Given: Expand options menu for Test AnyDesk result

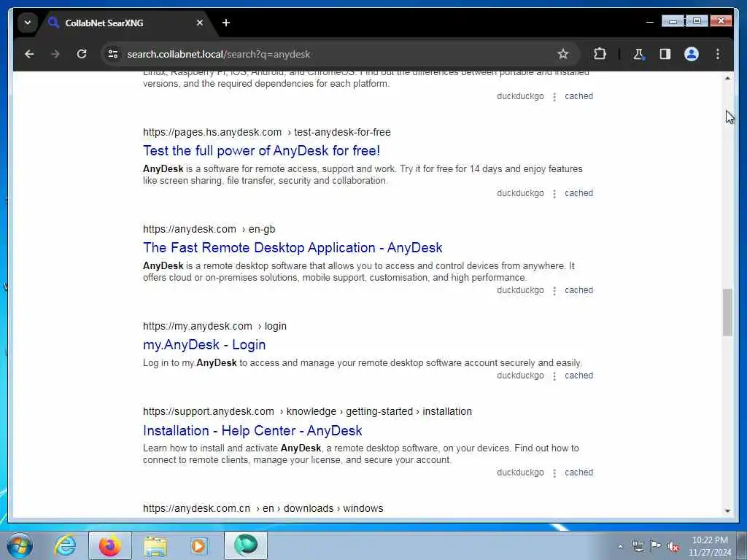Looking at the screenshot, I should point(554,194).
